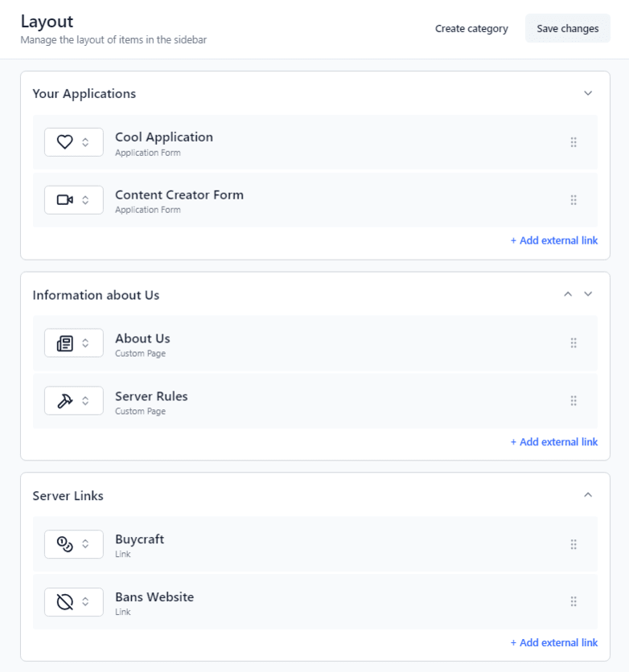Move Information about Us category down

588,294
